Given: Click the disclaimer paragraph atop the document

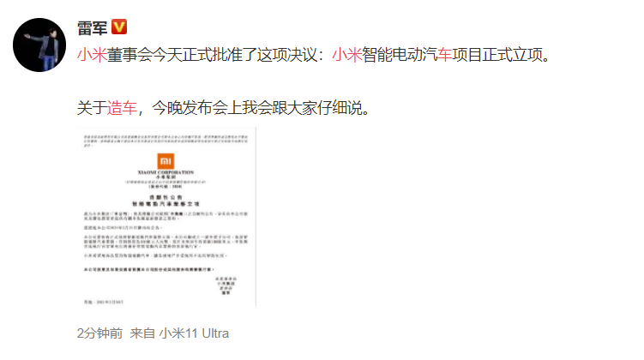Looking at the screenshot, I should tap(166, 141).
